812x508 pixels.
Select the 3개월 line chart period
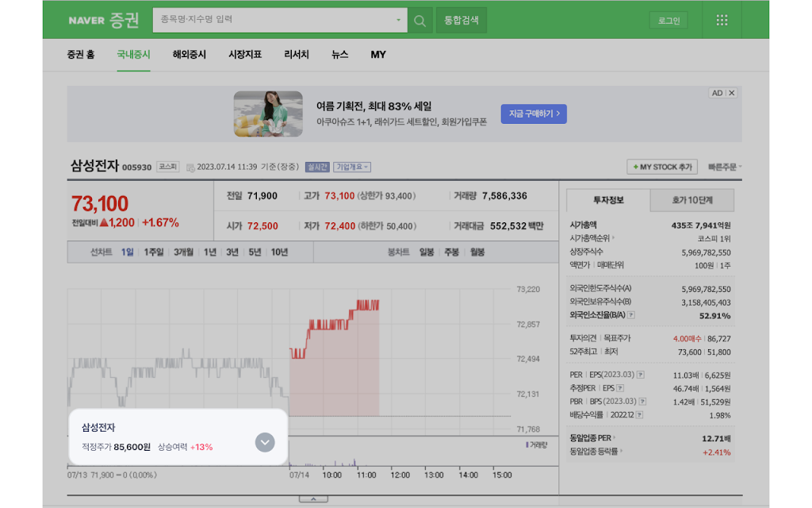coord(183,252)
